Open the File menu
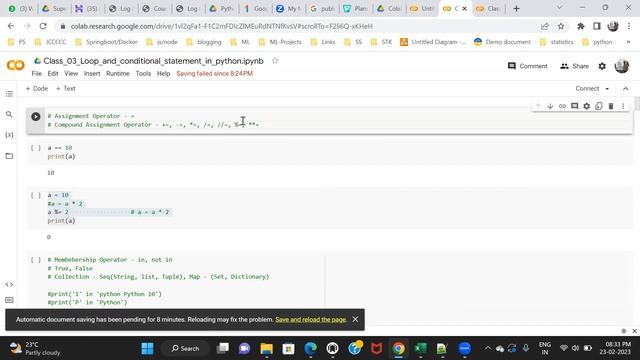This screenshot has height=360, width=640. click(37, 73)
